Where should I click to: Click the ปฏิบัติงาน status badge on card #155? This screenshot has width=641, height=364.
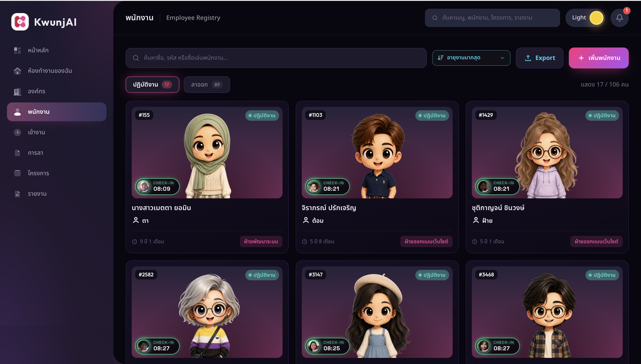coord(262,116)
